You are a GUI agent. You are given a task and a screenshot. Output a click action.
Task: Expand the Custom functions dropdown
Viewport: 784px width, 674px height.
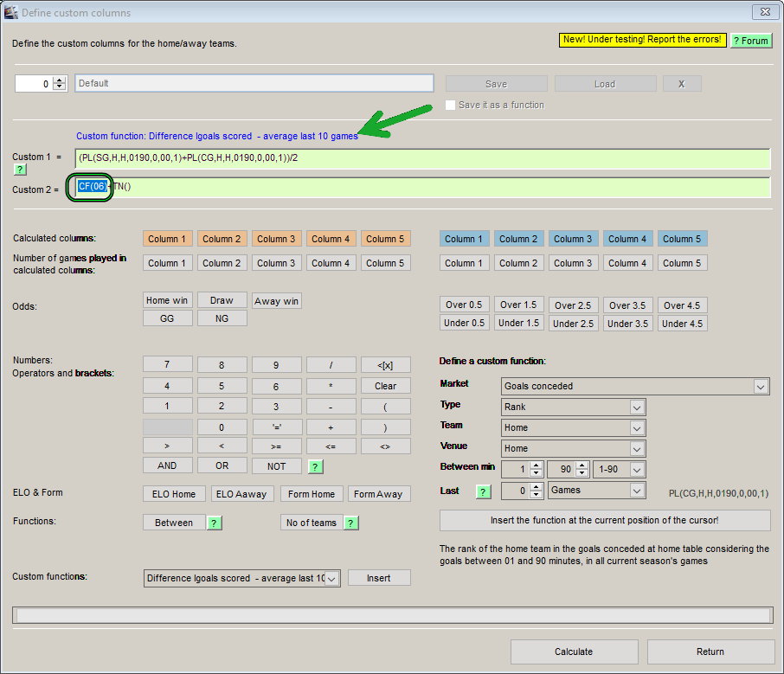pos(331,577)
